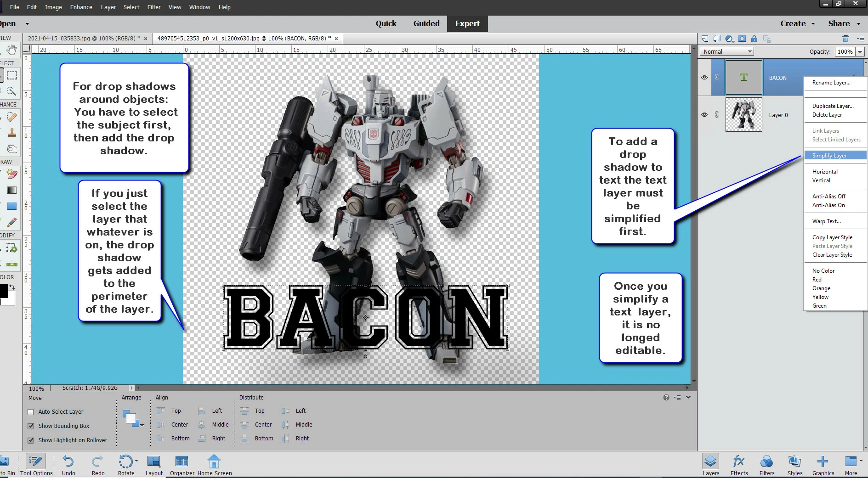Open the Layout options
The image size is (868, 478).
pyautogui.click(x=154, y=465)
